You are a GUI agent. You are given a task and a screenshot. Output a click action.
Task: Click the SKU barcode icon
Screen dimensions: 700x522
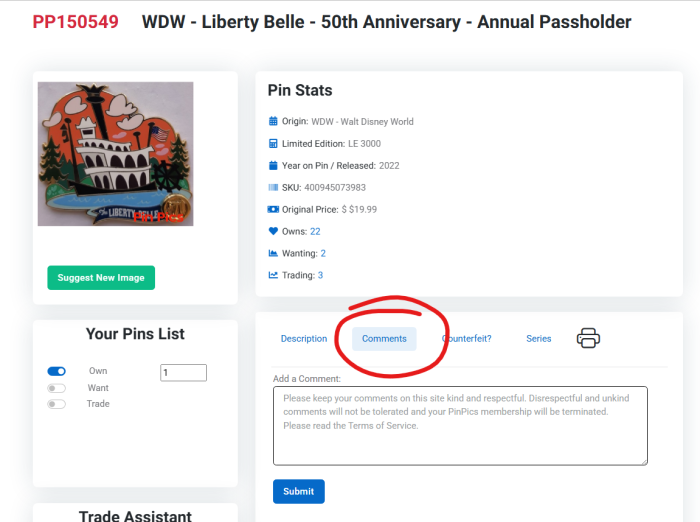click(273, 188)
